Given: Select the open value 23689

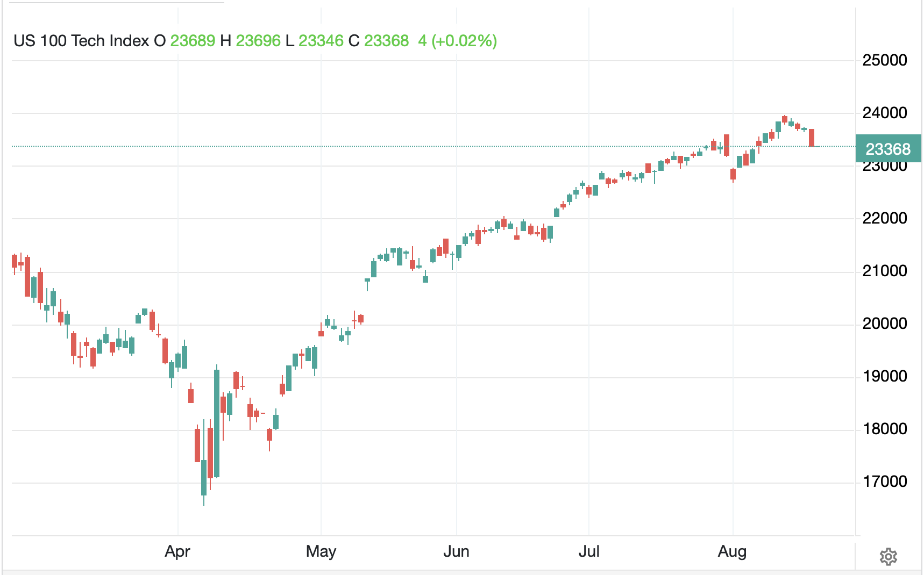Looking at the screenshot, I should (x=193, y=41).
